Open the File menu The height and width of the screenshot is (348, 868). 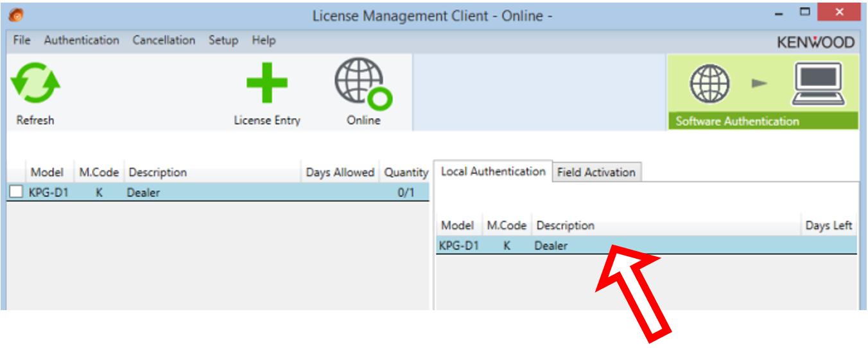(22, 40)
